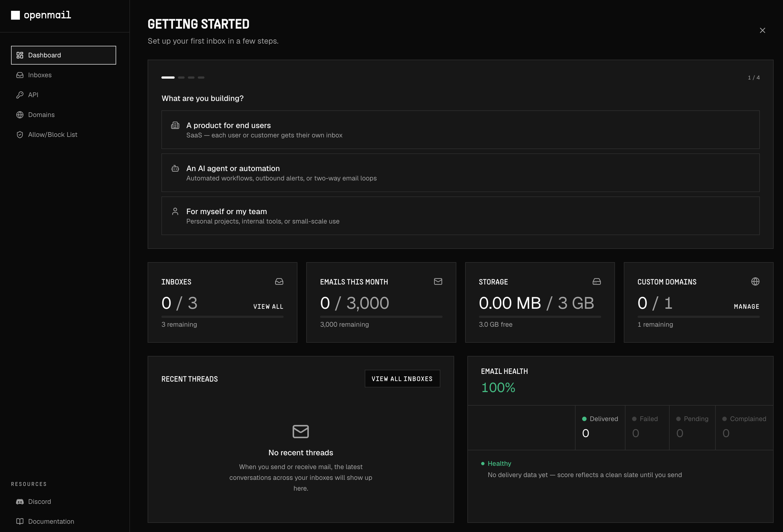783x532 pixels.
Task: Click the Allow/Block List shield icon
Action: pyautogui.click(x=20, y=134)
